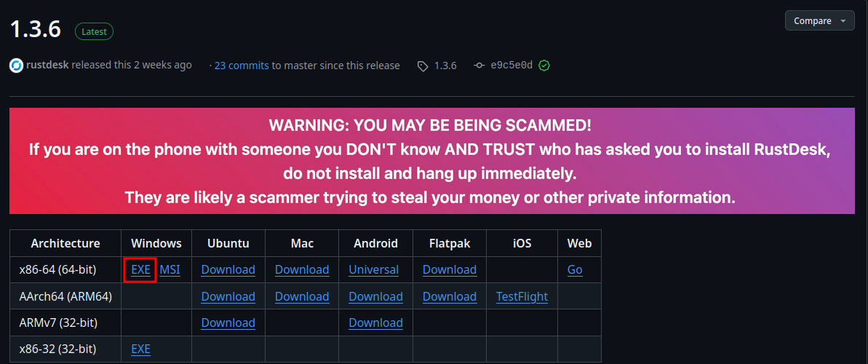Click the Web Go link
Screen dimensions: 868x364
point(575,269)
